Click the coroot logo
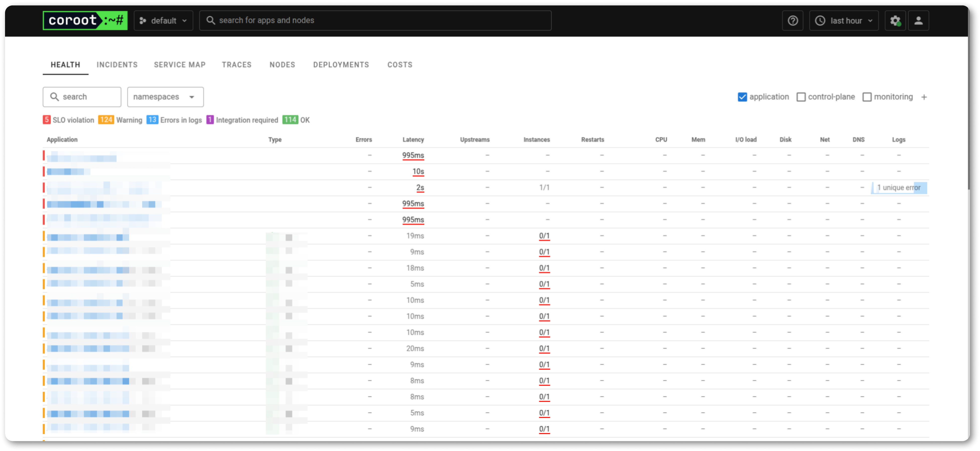 click(85, 21)
